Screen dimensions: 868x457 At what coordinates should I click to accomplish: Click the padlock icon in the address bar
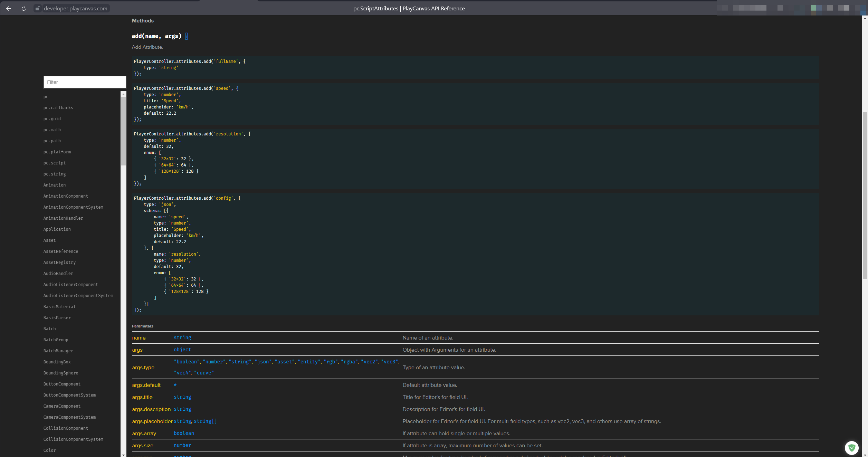click(x=37, y=8)
